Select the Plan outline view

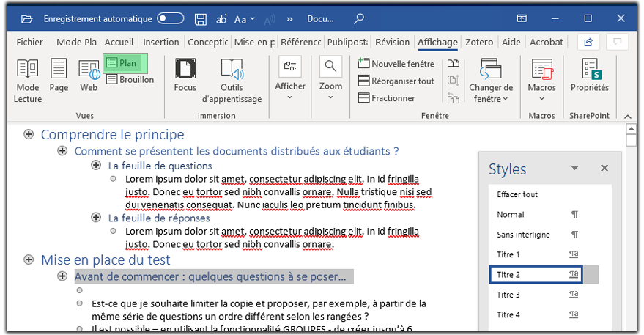pyautogui.click(x=125, y=63)
